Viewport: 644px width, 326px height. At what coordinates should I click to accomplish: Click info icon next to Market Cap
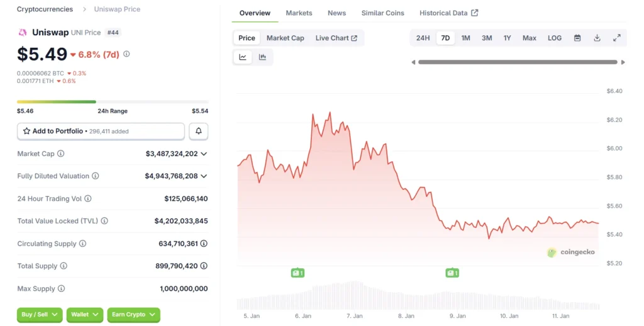[x=61, y=154]
